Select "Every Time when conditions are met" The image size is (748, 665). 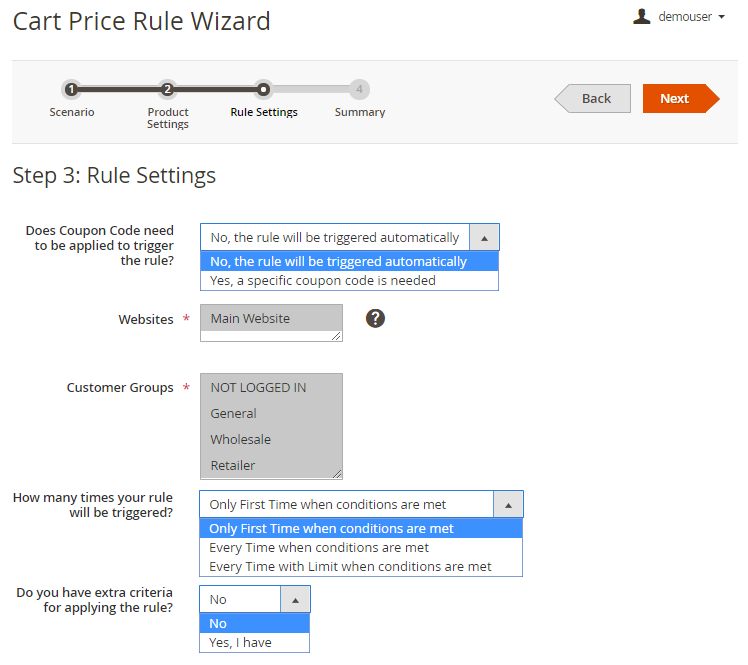coord(319,548)
